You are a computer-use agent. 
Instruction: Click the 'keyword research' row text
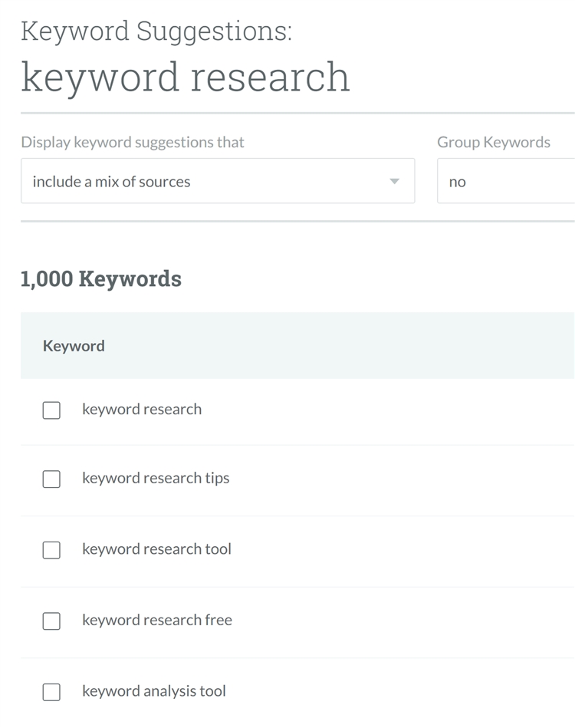(x=142, y=409)
